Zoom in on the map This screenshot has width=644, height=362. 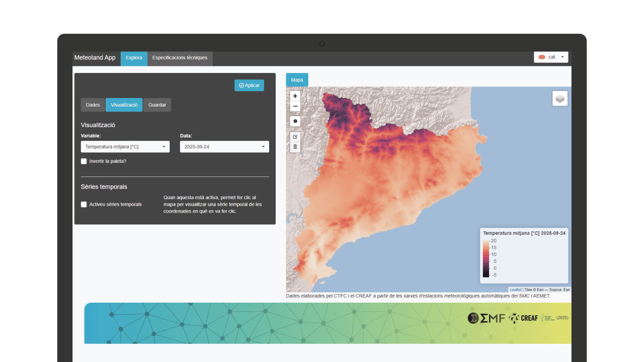[295, 96]
